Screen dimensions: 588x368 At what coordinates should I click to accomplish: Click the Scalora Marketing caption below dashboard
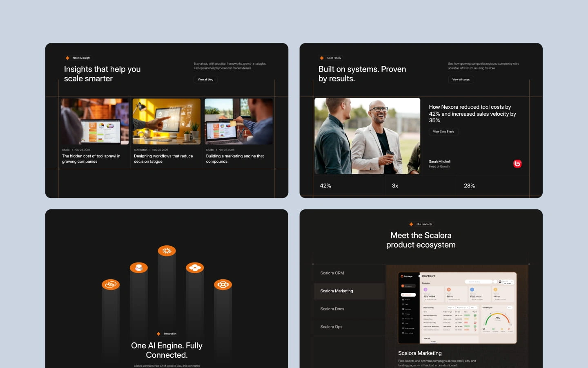click(420, 353)
